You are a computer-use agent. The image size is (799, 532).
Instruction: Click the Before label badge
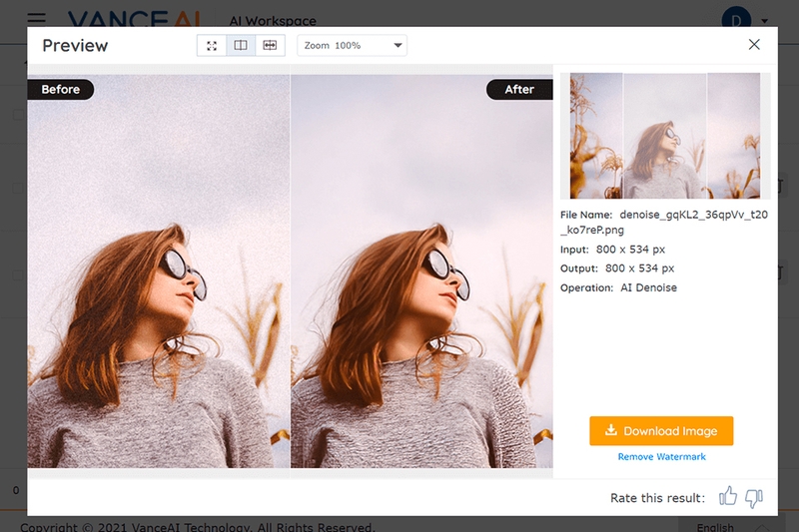(x=61, y=90)
